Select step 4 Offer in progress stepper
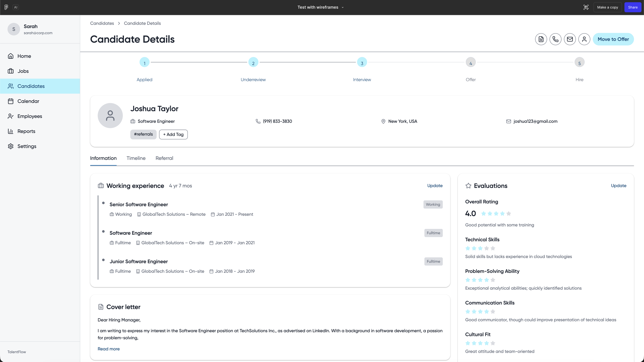Screen dimensions: 644x362 pos(471,63)
